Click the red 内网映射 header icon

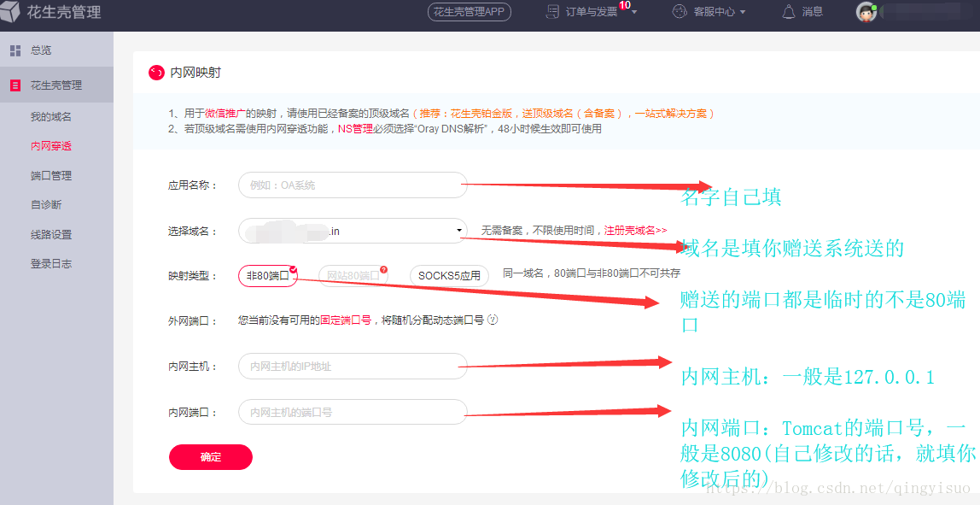click(x=156, y=73)
